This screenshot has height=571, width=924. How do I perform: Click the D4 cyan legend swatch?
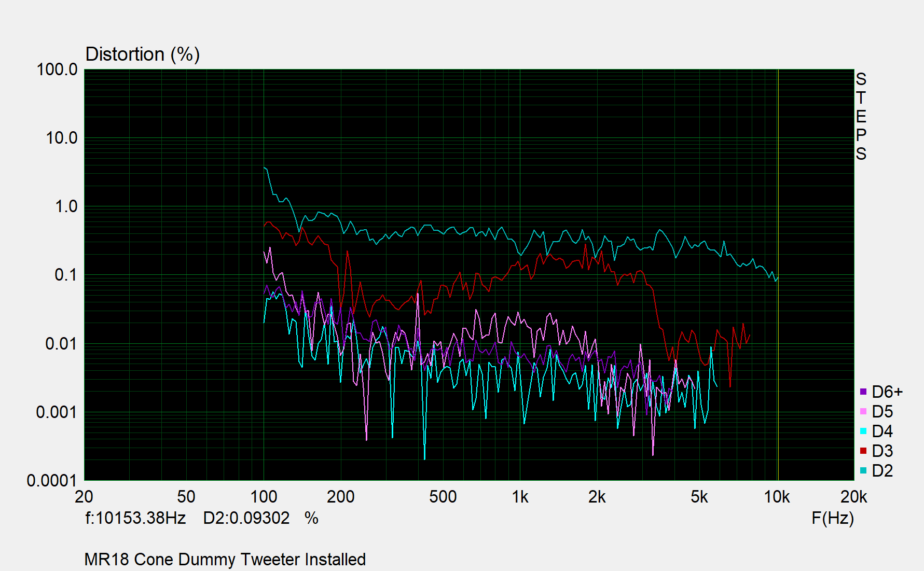863,431
